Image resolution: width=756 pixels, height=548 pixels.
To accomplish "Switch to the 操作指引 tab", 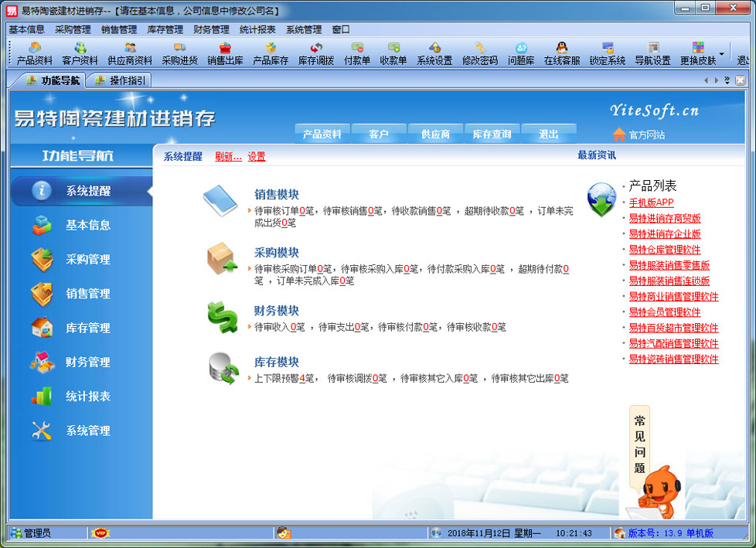I will [120, 80].
